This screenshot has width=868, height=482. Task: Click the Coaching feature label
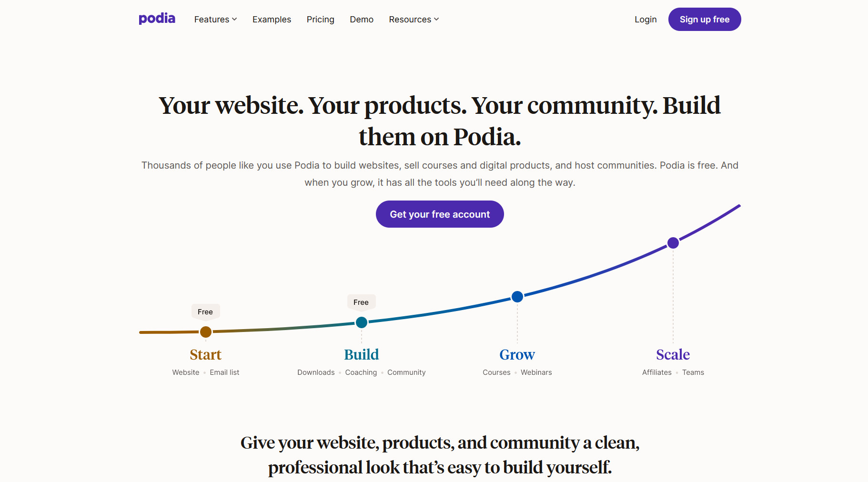coord(361,372)
